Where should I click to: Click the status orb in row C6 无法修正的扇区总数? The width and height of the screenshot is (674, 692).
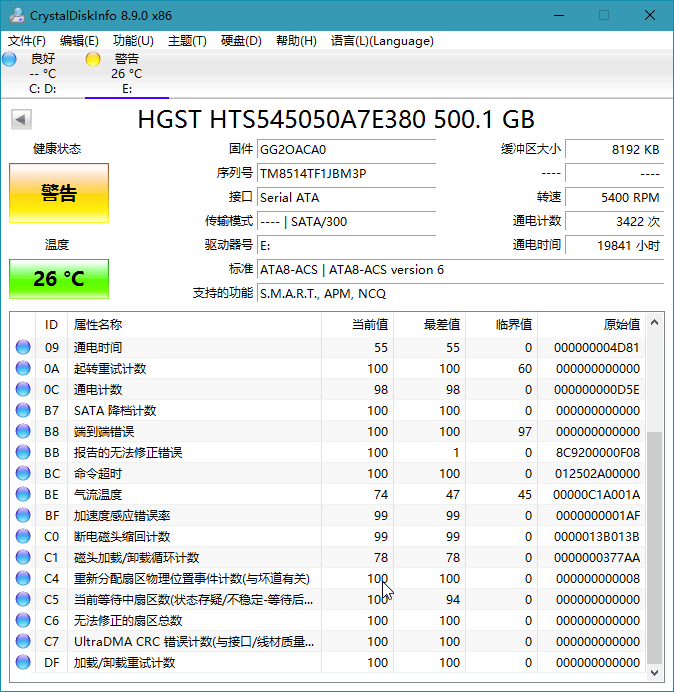coord(23,621)
